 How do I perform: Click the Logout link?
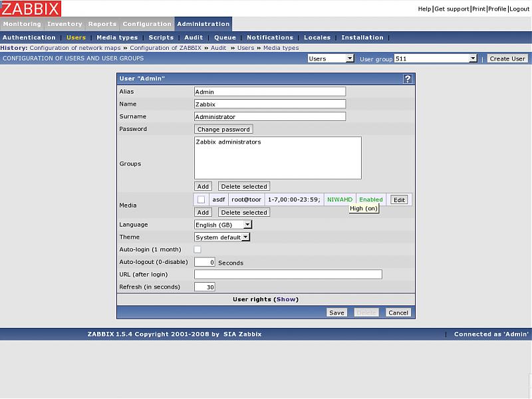point(519,9)
